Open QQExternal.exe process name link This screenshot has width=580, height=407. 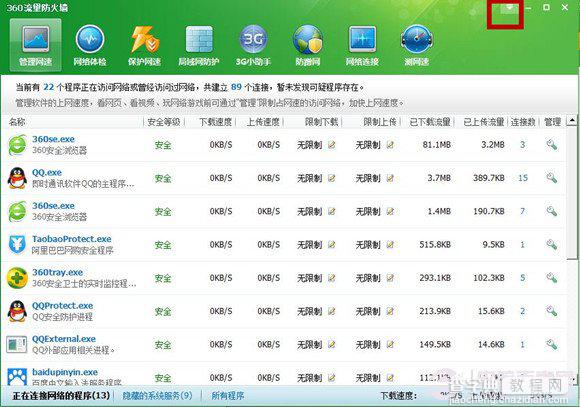click(64, 339)
